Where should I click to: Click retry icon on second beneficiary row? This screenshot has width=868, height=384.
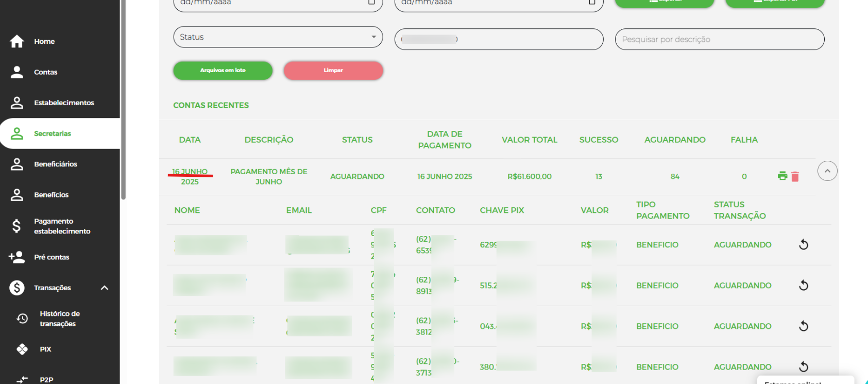(803, 286)
